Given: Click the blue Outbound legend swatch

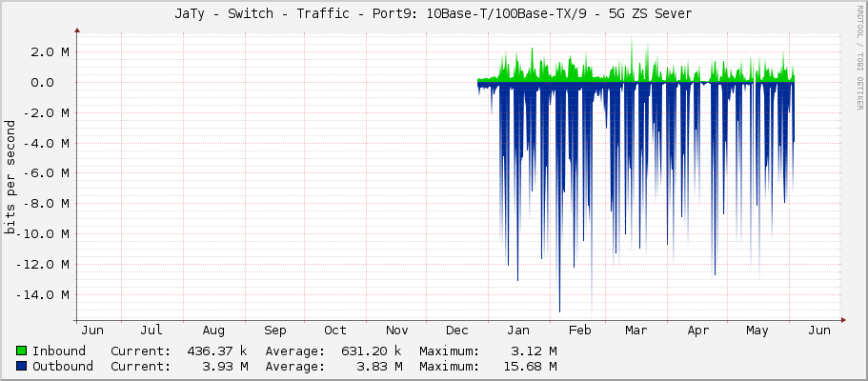Looking at the screenshot, I should [22, 366].
